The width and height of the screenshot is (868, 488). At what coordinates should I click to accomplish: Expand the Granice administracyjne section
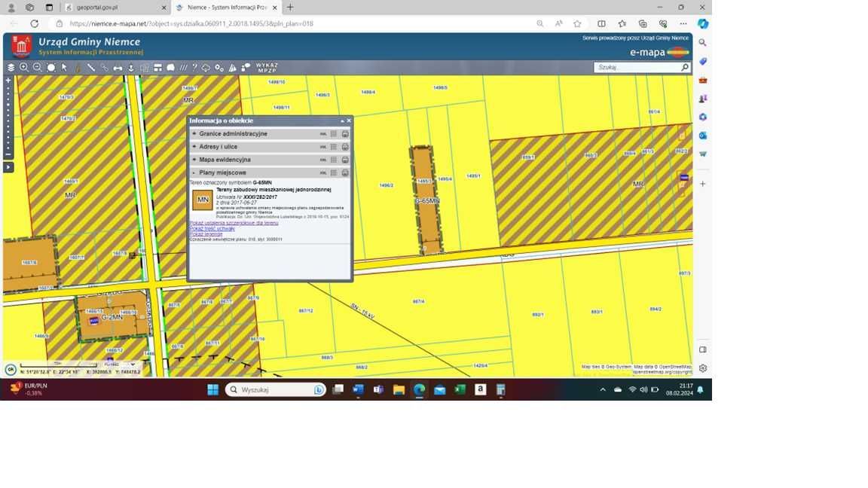(194, 134)
